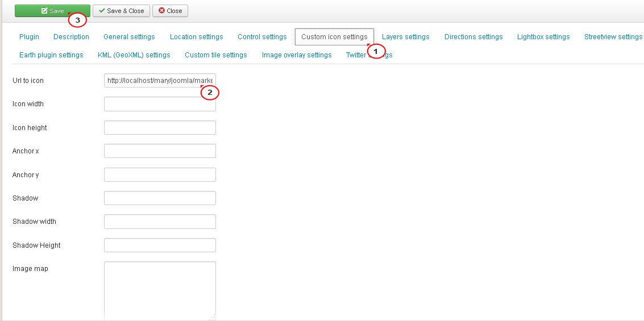Screen dimensions: 644x321
Task: Go to Image overlay settings tab
Action: [x=297, y=55]
